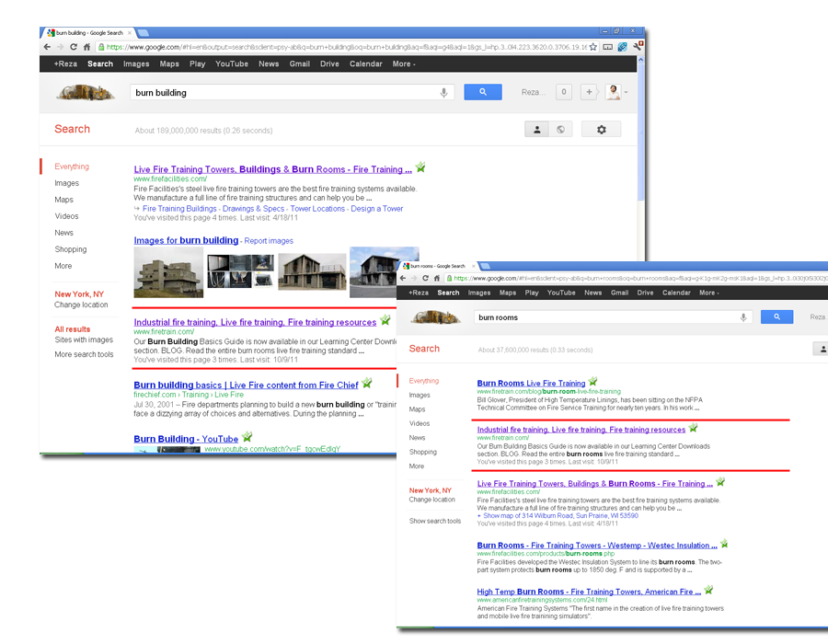
Task: Toggle global results view with globe icon
Action: click(x=560, y=130)
